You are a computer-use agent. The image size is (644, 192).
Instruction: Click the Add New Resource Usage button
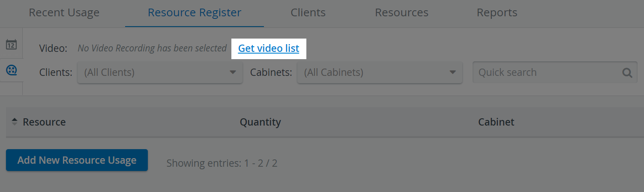click(x=77, y=160)
